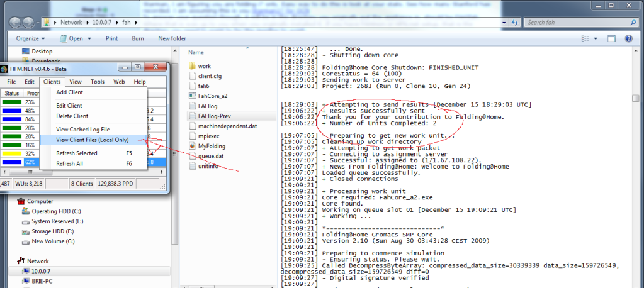Select the work folder icon
The height and width of the screenshot is (288, 644).
pyautogui.click(x=193, y=65)
